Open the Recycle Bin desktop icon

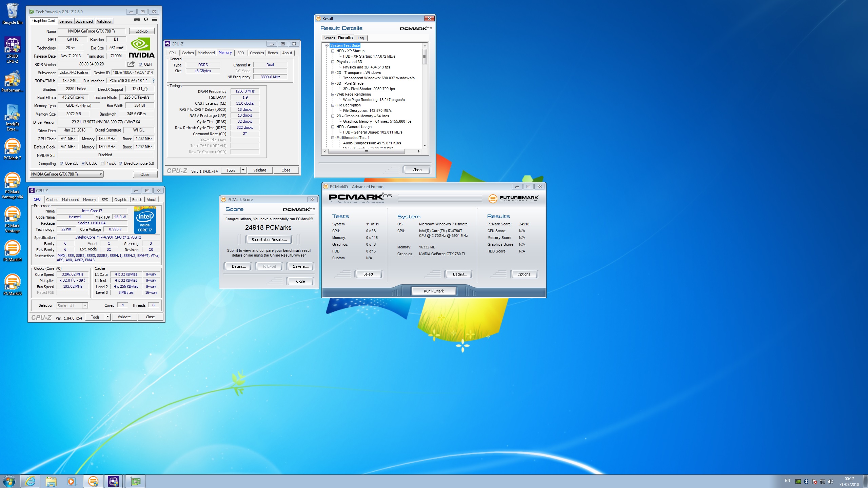point(13,14)
